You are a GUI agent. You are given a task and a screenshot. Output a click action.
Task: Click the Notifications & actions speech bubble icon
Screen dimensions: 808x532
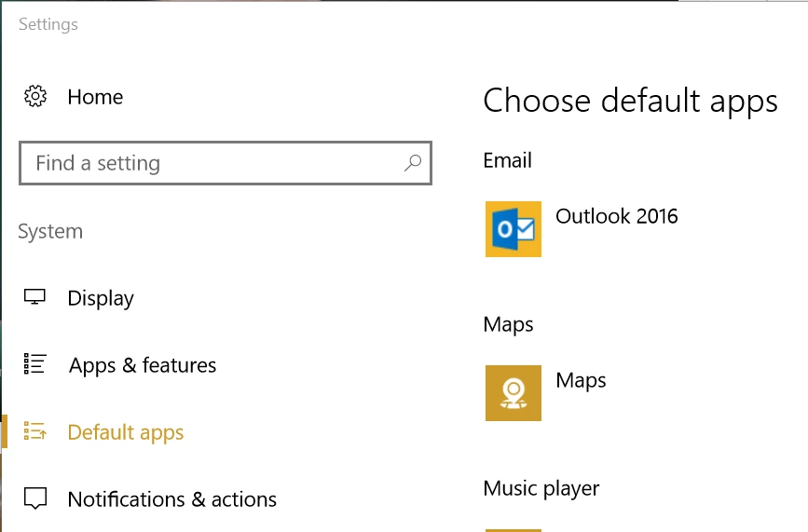point(35,498)
